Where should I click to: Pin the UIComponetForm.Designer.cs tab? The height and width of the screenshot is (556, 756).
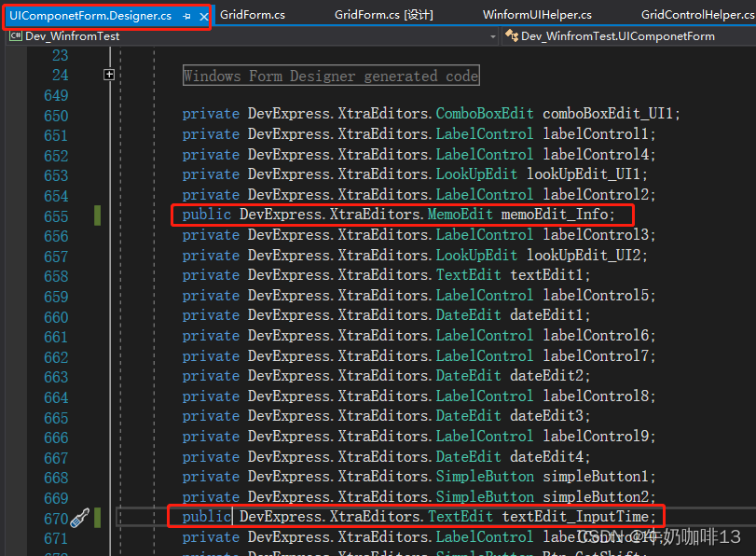click(x=187, y=17)
